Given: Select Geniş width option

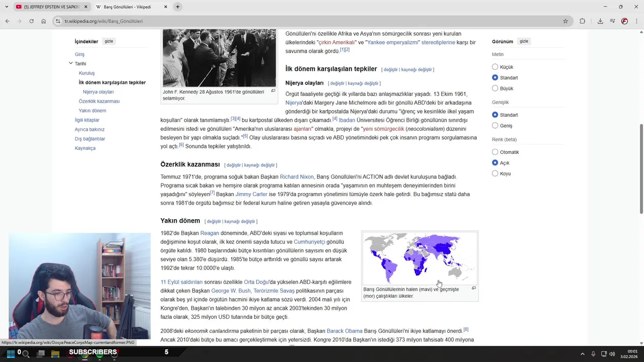Looking at the screenshot, I should tap(495, 125).
